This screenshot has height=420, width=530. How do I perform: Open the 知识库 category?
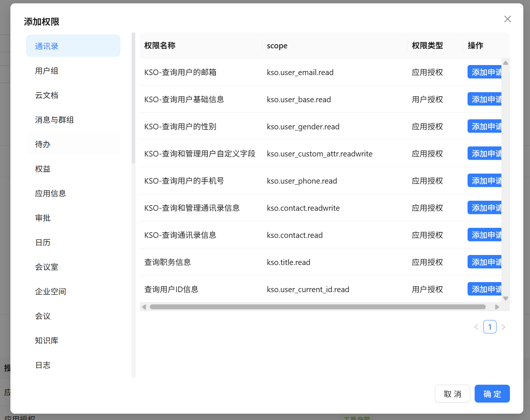(47, 341)
